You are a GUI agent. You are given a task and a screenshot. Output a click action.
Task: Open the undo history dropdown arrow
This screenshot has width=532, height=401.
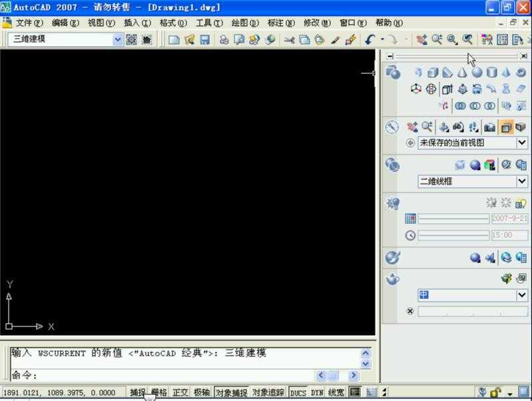pos(382,40)
